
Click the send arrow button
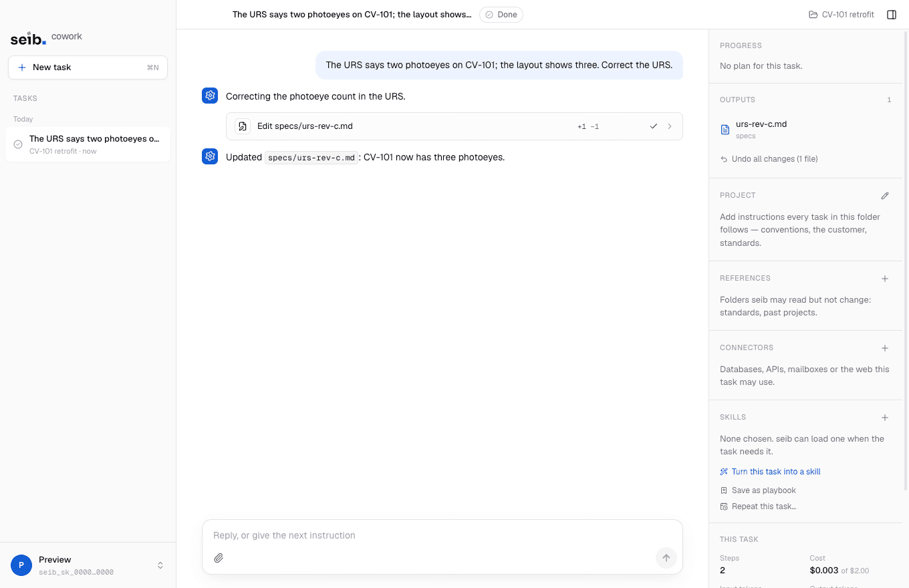(666, 558)
